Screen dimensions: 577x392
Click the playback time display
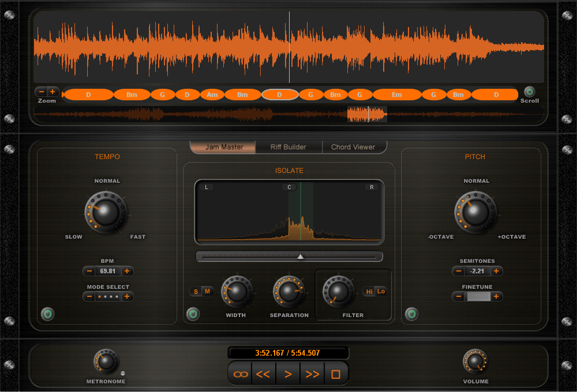(288, 353)
